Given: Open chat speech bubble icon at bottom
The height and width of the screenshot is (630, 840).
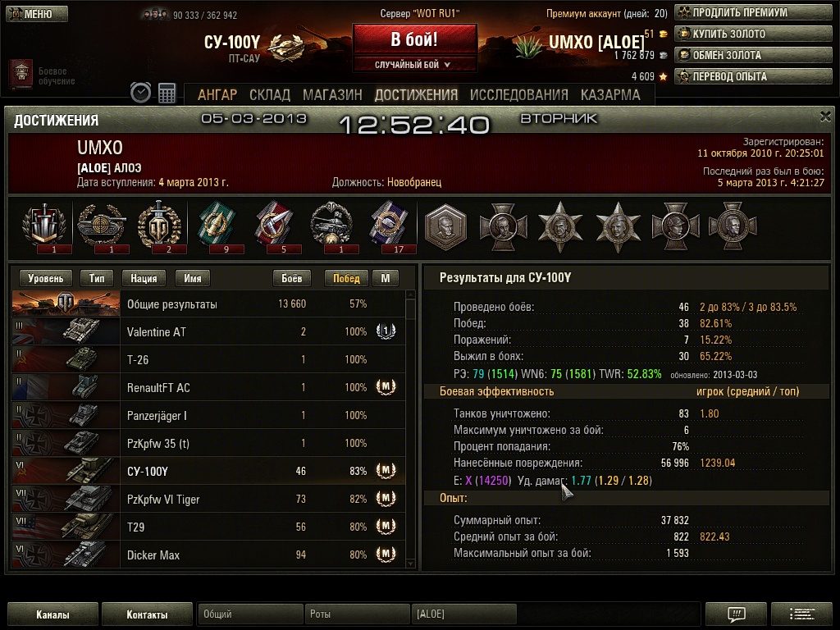Looking at the screenshot, I should point(736,614).
